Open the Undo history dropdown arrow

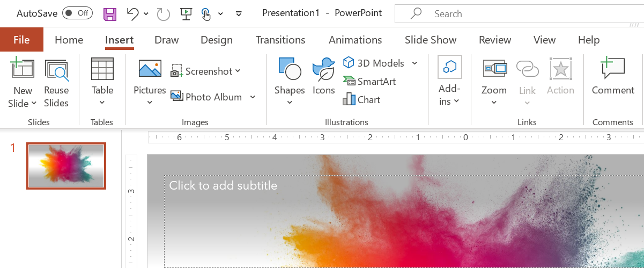[x=146, y=14]
